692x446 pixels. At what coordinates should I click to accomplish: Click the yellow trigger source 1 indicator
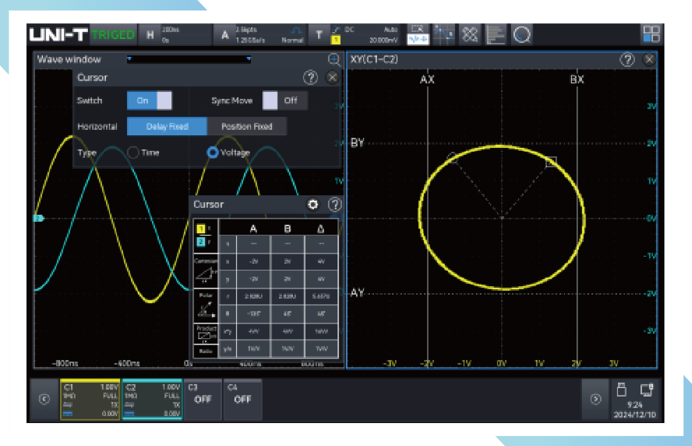point(336,40)
